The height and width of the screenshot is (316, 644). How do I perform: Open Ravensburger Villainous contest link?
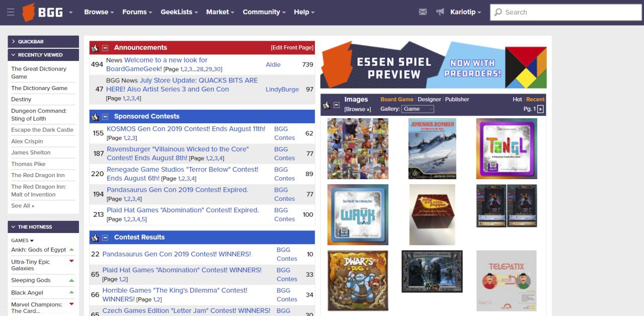point(178,153)
